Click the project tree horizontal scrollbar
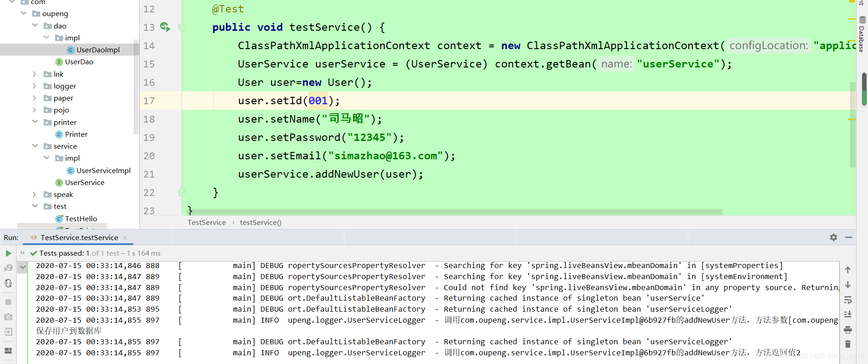Screen dimensions: 868x364 [x=62, y=226]
